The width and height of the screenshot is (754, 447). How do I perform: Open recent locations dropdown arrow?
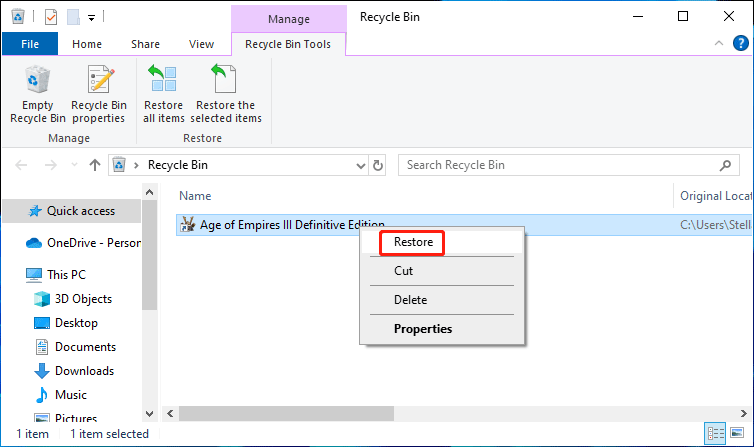[x=74, y=165]
